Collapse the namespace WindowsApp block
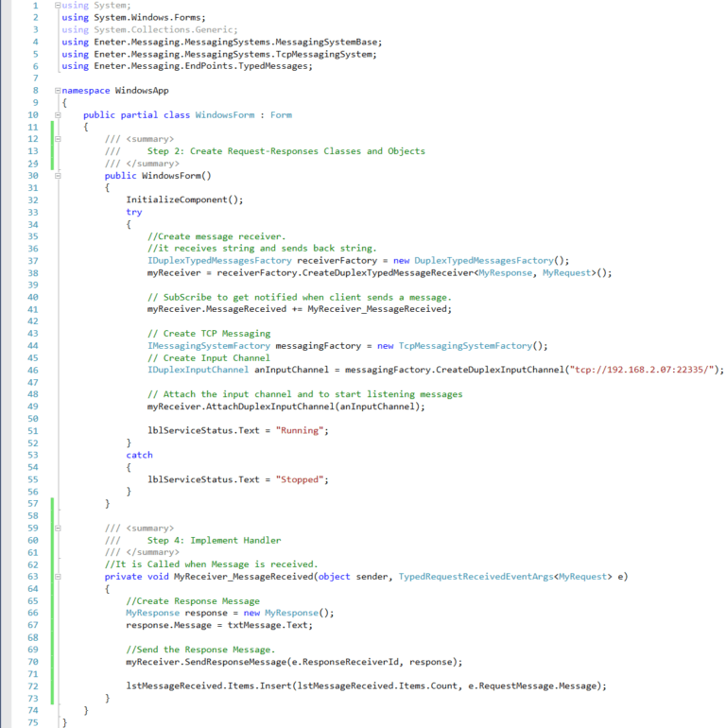The height and width of the screenshot is (728, 726). coord(58,91)
